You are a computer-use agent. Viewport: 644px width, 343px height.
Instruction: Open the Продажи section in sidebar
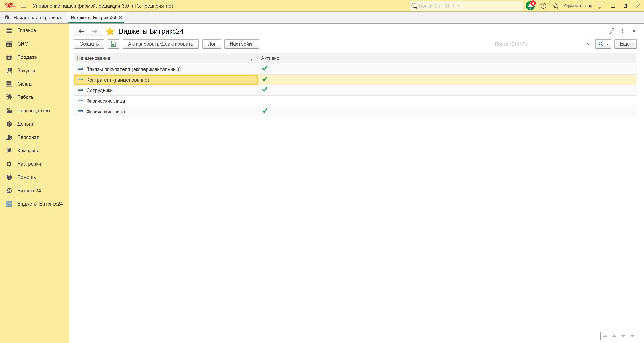click(27, 57)
